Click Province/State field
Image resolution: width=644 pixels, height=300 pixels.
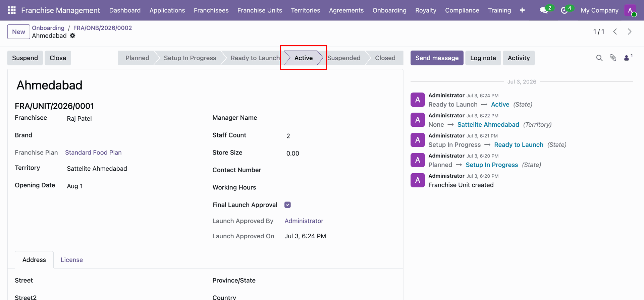point(340,281)
